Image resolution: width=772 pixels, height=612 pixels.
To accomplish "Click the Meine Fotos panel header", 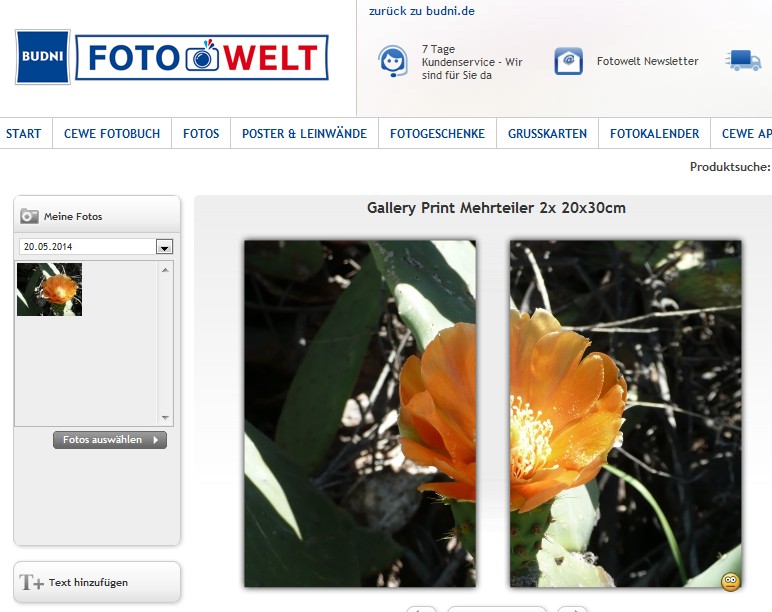I will pyautogui.click(x=97, y=216).
